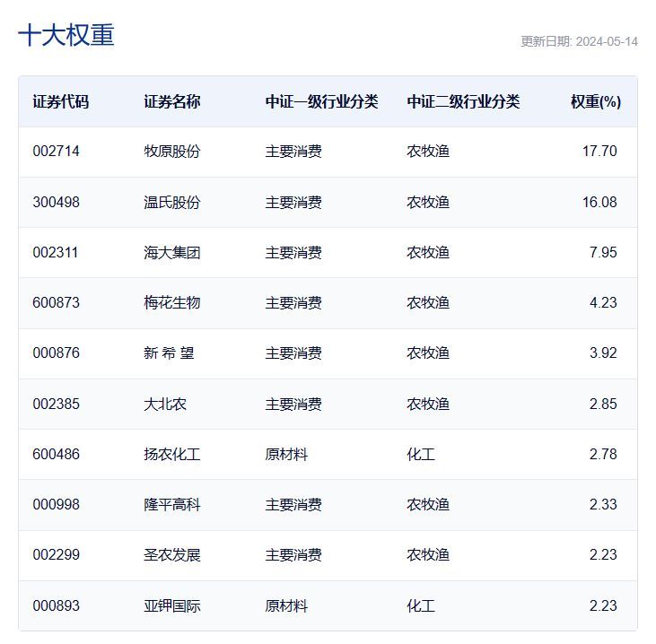
Task: Select the 牧原股份 name cell
Action: pos(172,151)
